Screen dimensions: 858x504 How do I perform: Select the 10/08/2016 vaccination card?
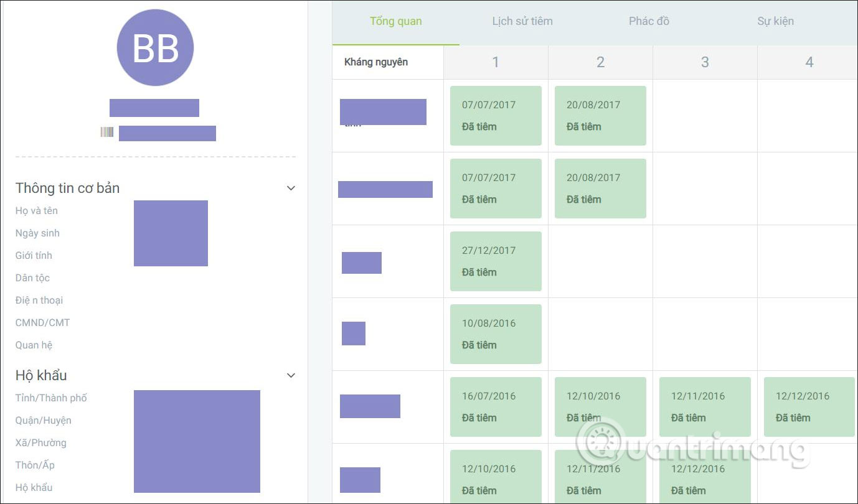click(x=496, y=334)
